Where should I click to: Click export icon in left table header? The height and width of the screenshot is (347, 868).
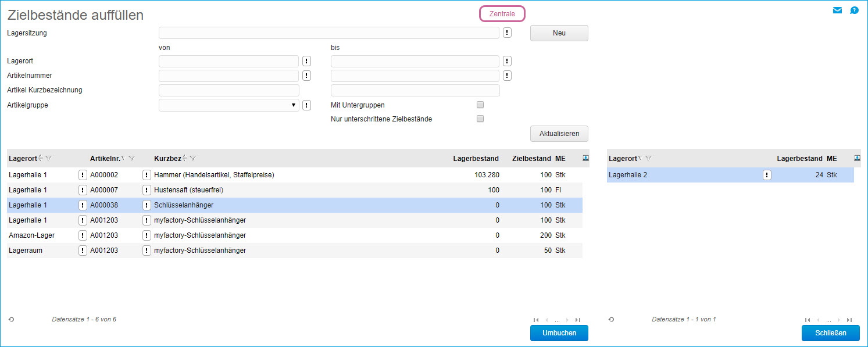(x=585, y=158)
